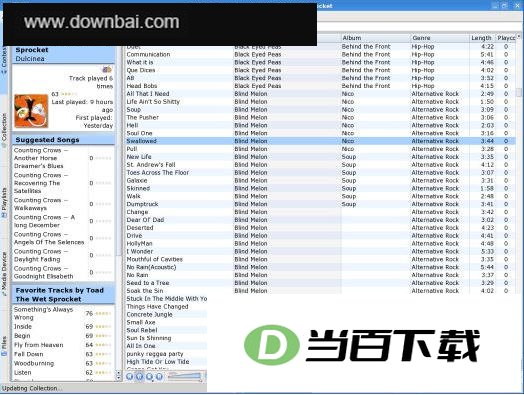Open favorite track Begin
This screenshot has height=395, width=524.
[22, 336]
